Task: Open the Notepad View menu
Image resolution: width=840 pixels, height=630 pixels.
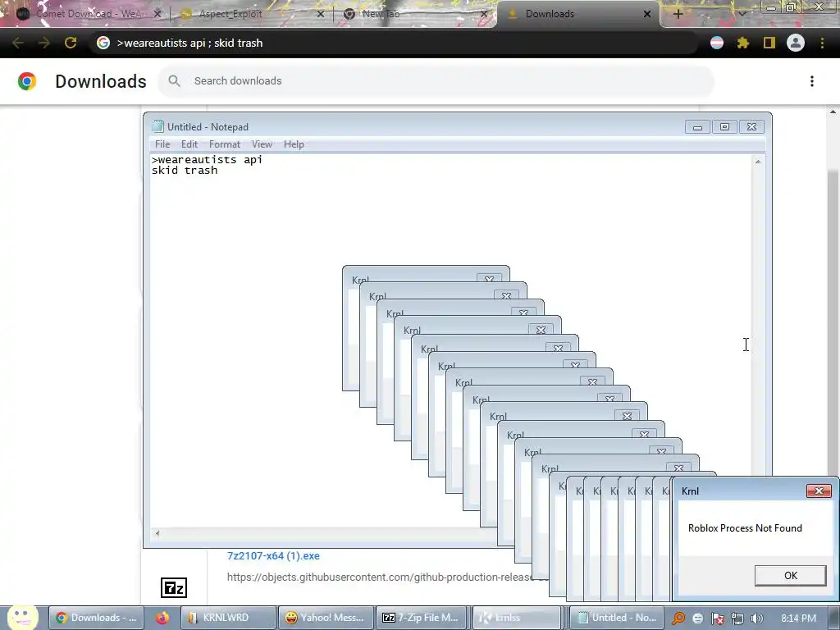Action: pos(262,144)
